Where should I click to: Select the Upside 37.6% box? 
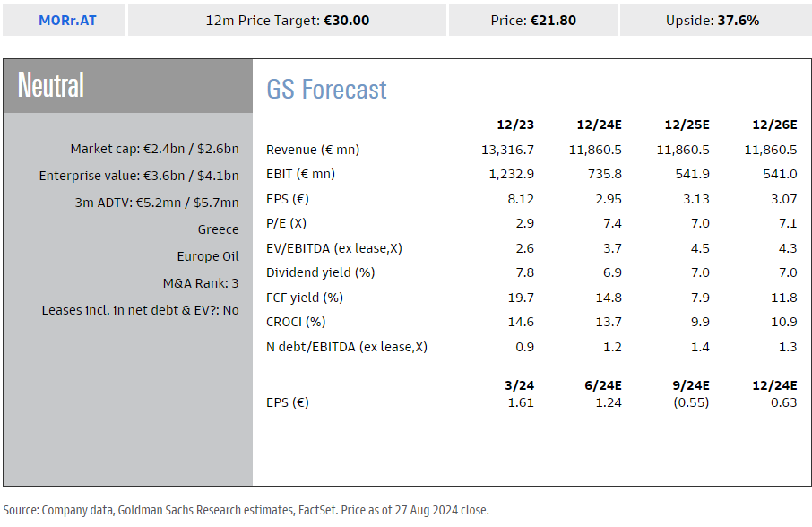pyautogui.click(x=713, y=21)
